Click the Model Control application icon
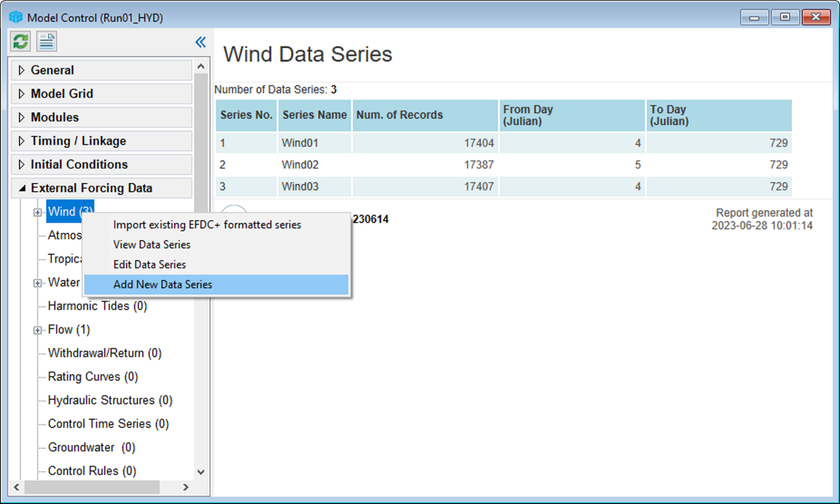This screenshot has height=504, width=840. [x=16, y=17]
